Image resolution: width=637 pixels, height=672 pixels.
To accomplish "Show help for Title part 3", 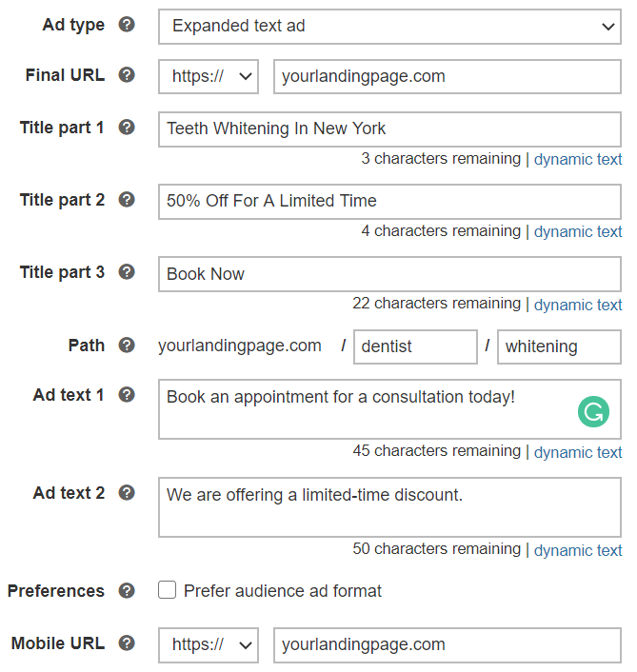I will pyautogui.click(x=127, y=272).
